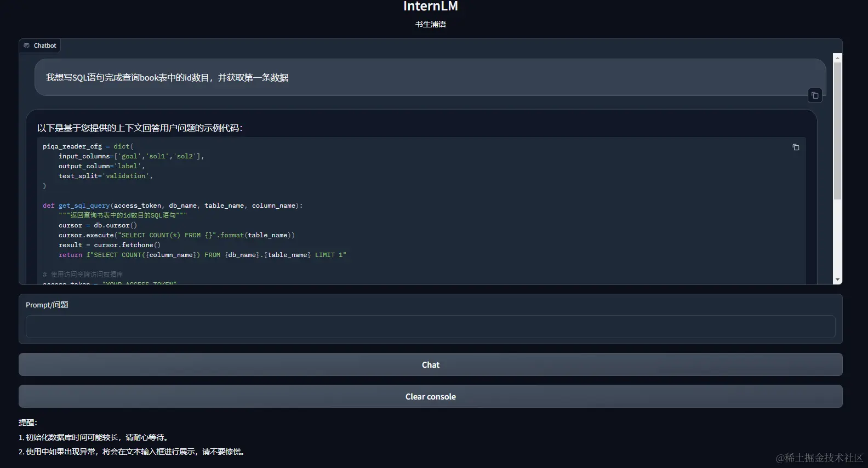The height and width of the screenshot is (468, 868).
Task: Click the Chatbot label icon
Action: pos(26,45)
